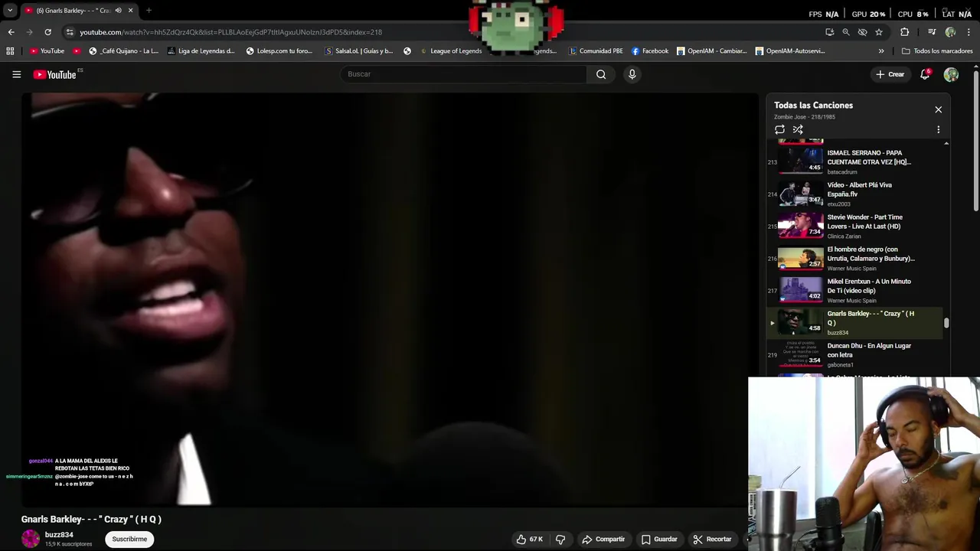Open OpenIAM-Autoservi bookmark
The height and width of the screenshot is (551, 980).
click(x=790, y=51)
